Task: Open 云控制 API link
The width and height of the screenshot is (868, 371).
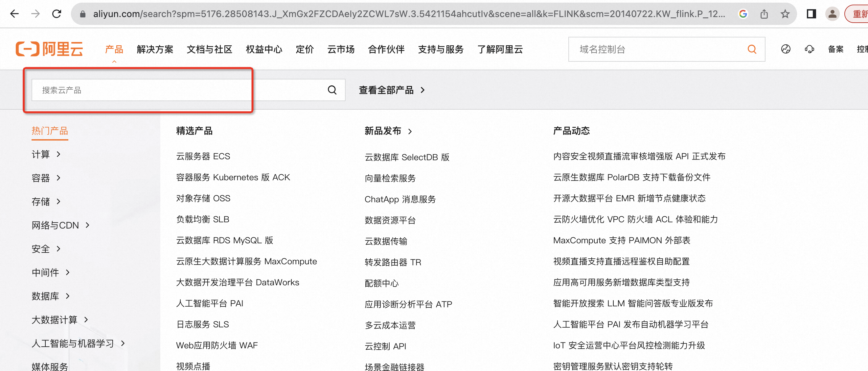Action: pyautogui.click(x=385, y=346)
